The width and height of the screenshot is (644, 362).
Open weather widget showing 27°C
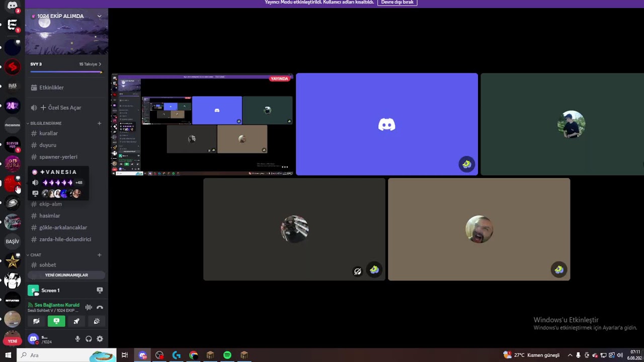pos(531,355)
